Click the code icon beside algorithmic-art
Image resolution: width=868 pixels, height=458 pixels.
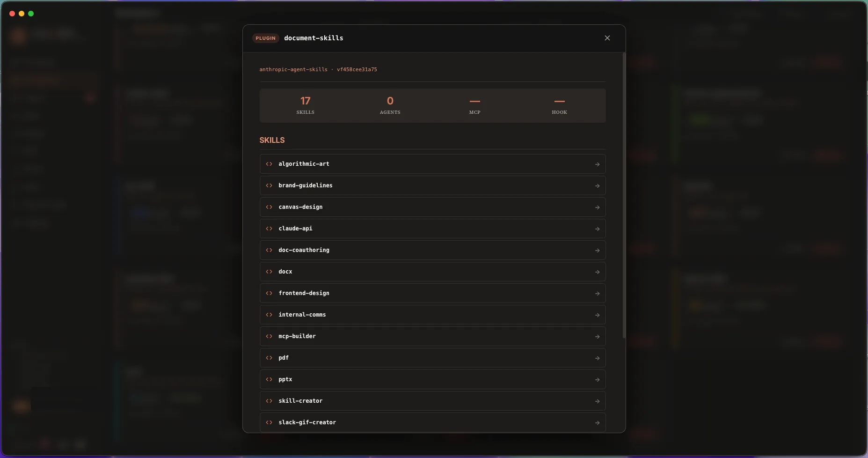pos(269,164)
